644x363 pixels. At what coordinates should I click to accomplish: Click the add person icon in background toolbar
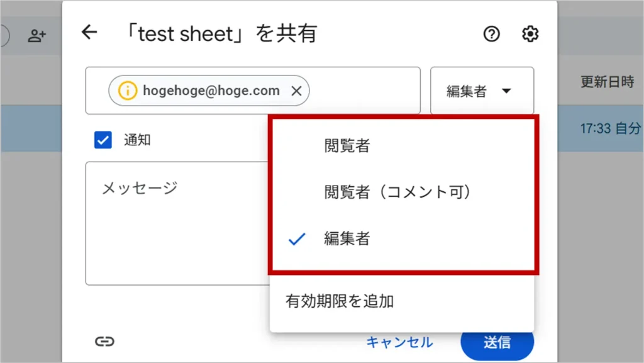(x=37, y=36)
